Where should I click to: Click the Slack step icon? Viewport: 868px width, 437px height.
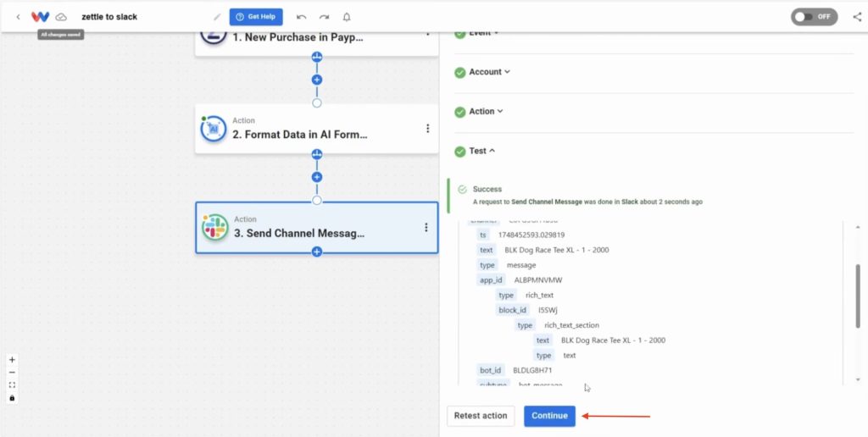(x=214, y=227)
